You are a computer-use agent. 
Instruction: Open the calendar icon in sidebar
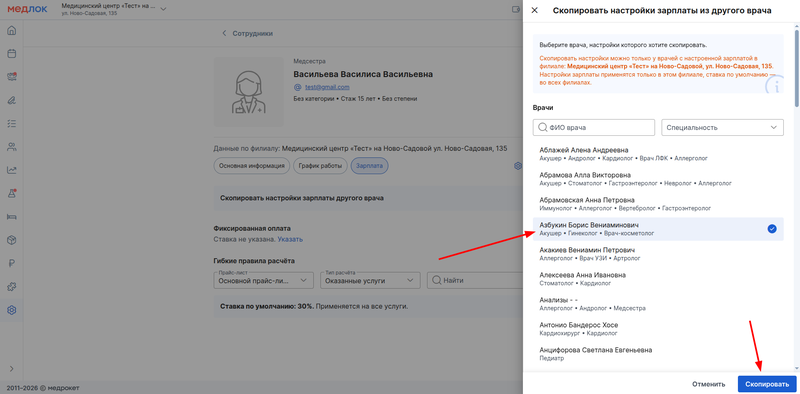point(11,54)
